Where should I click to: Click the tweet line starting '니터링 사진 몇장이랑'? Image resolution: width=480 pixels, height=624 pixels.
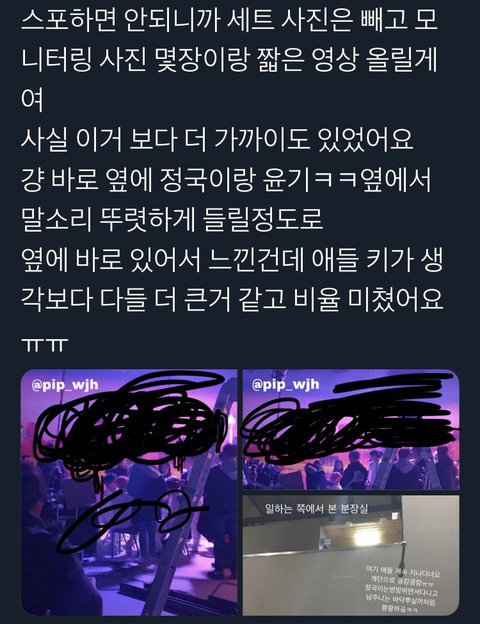230,60
